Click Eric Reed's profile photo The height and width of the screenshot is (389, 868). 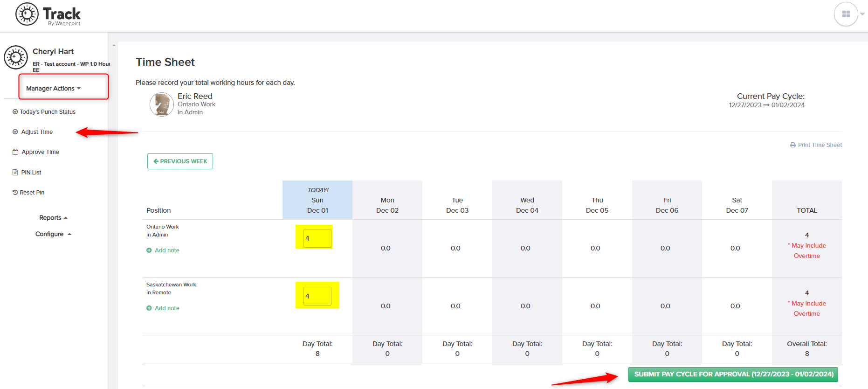162,104
